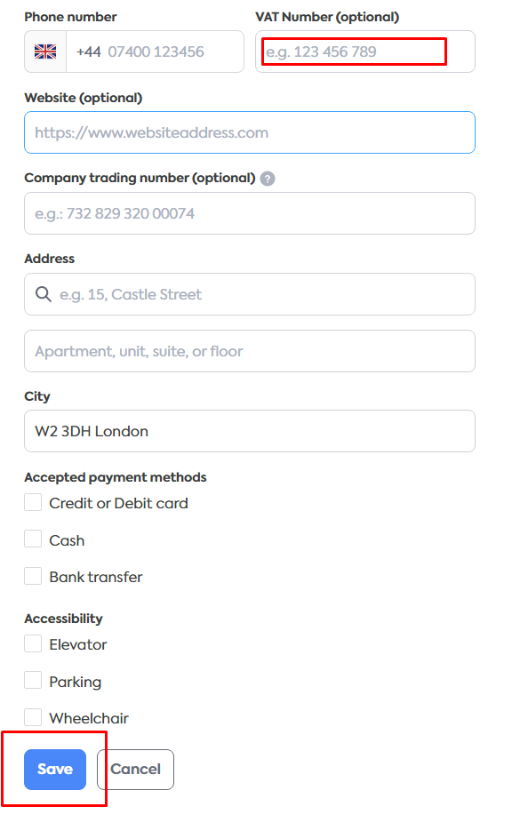
Task: Focus the phone number input field
Action: click(155, 52)
